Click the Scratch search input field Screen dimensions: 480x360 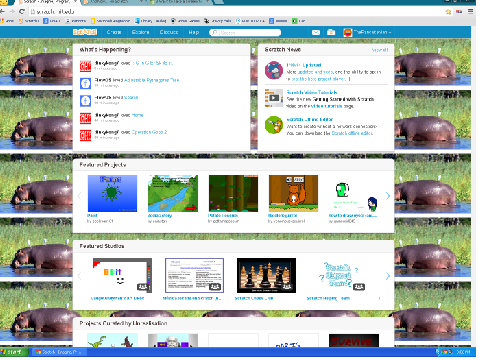[x=245, y=32]
